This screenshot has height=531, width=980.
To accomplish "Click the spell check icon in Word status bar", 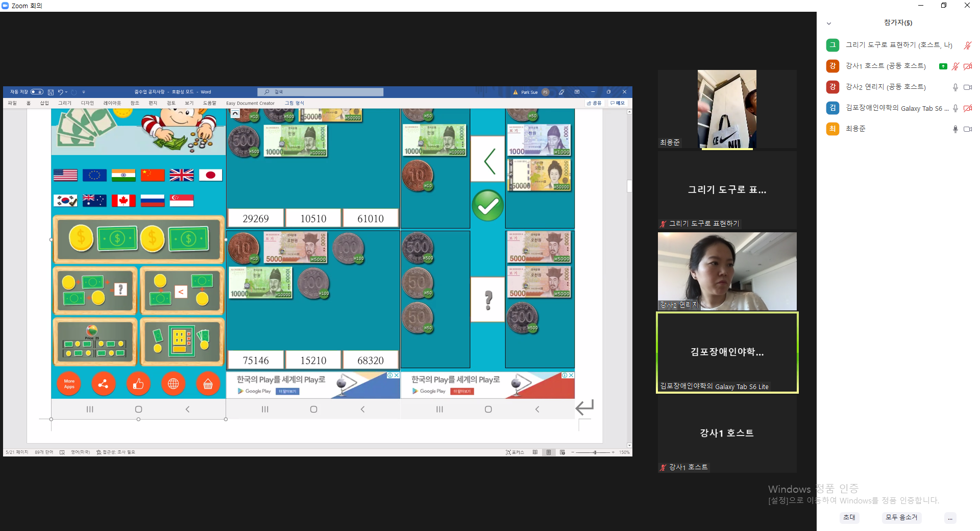I will click(62, 452).
